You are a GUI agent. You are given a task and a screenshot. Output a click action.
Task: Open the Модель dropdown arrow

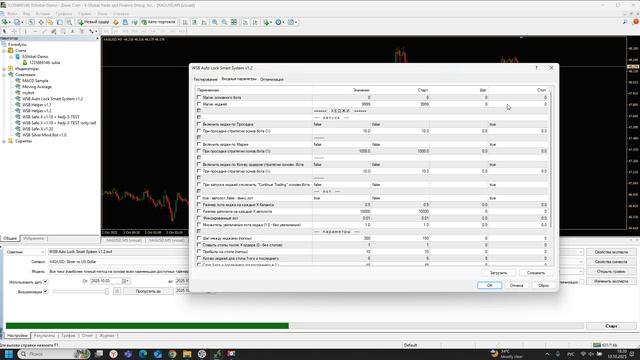[580, 271]
